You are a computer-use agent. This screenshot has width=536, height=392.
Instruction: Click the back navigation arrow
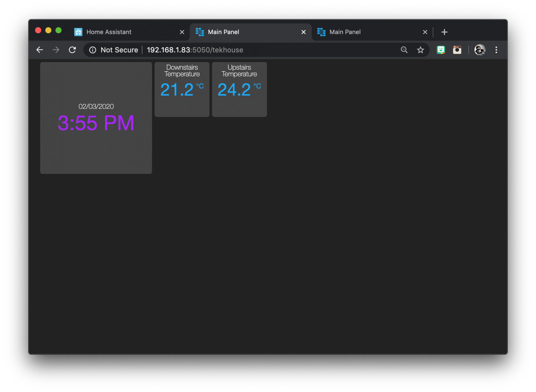(x=39, y=50)
